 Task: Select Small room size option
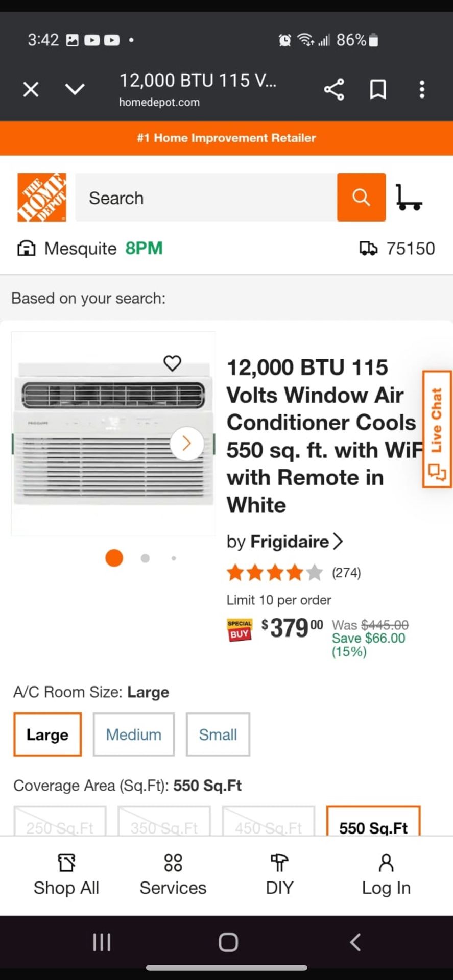(218, 734)
